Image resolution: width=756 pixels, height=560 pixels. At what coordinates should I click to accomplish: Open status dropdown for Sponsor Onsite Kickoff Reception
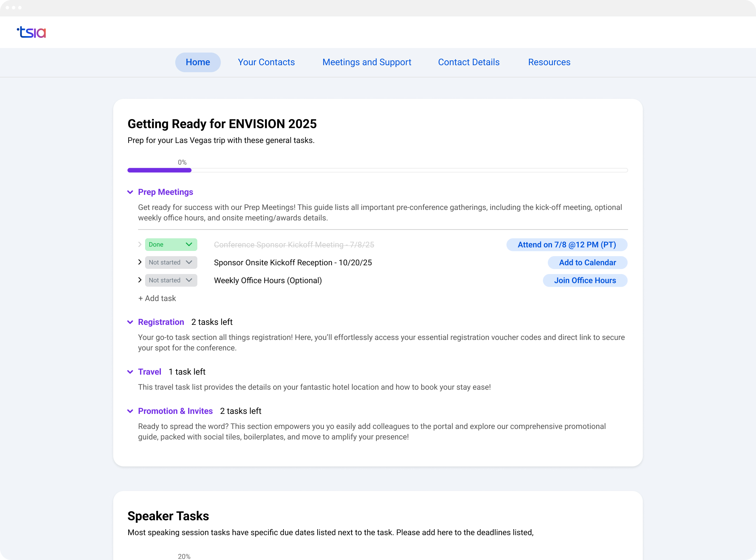coord(171,262)
